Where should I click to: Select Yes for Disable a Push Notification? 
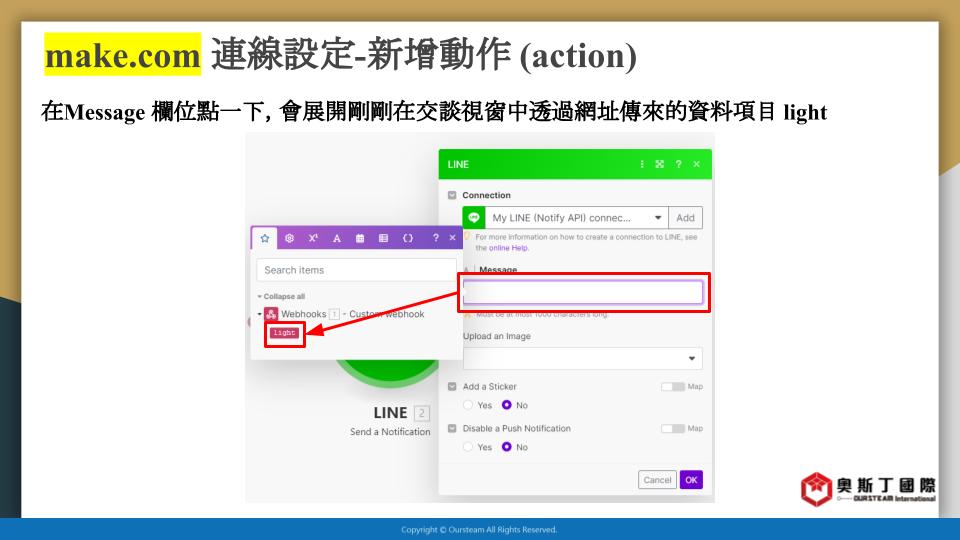[468, 447]
